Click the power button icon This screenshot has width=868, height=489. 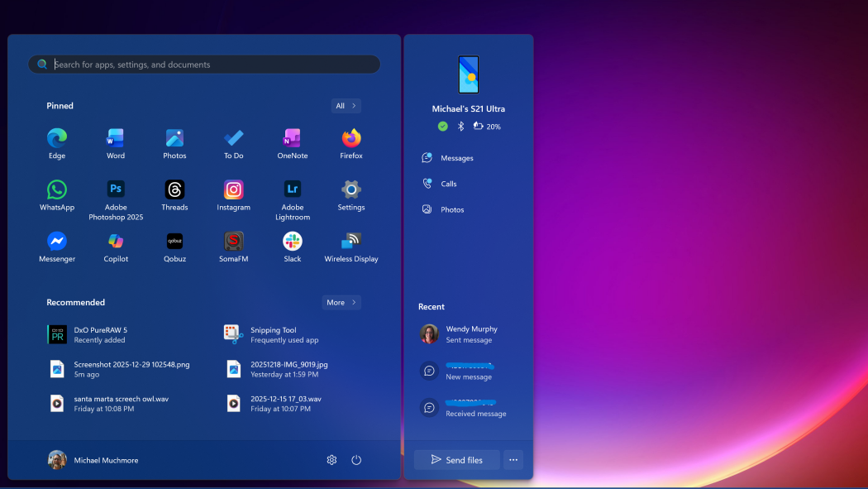[x=356, y=460]
